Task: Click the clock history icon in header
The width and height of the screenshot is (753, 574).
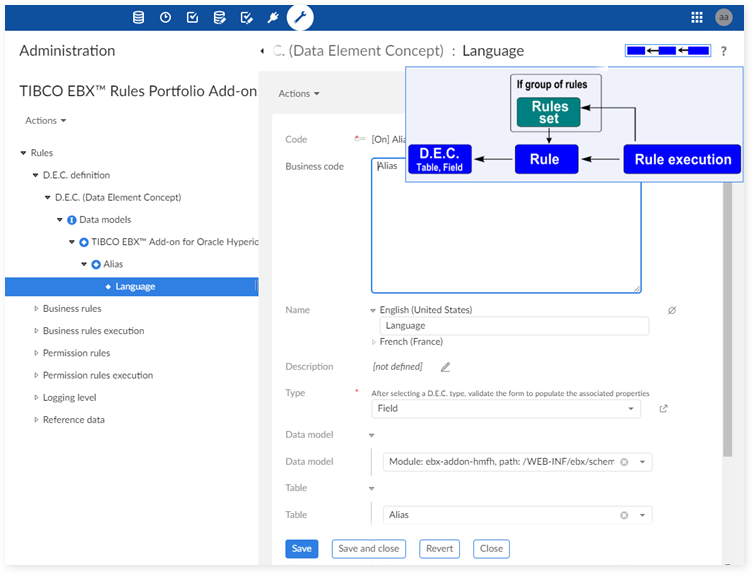Action: point(165,17)
